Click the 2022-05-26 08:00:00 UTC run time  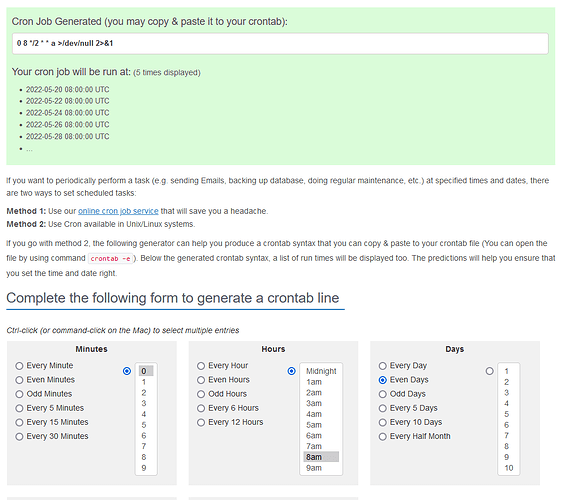pyautogui.click(x=68, y=125)
